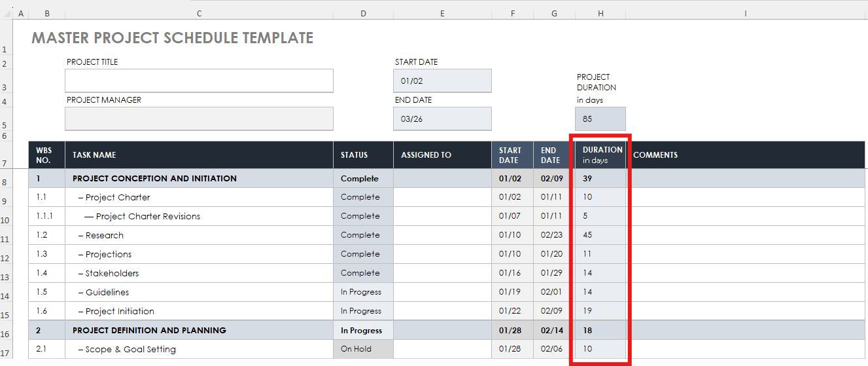Image resolution: width=868 pixels, height=366 pixels.
Task: Click the Research row Complete status
Action: pyautogui.click(x=363, y=235)
